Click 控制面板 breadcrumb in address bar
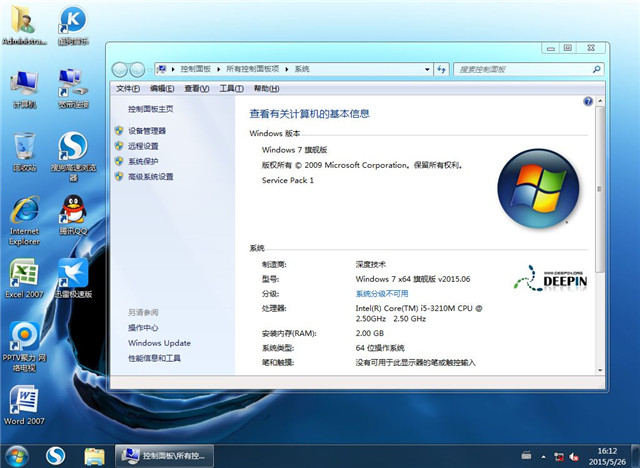The height and width of the screenshot is (468, 640). click(x=196, y=69)
